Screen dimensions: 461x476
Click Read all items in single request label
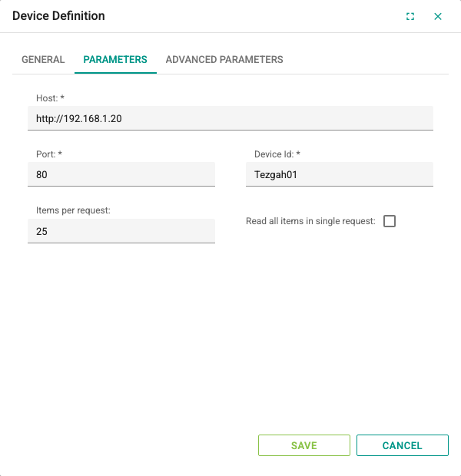pyautogui.click(x=310, y=221)
